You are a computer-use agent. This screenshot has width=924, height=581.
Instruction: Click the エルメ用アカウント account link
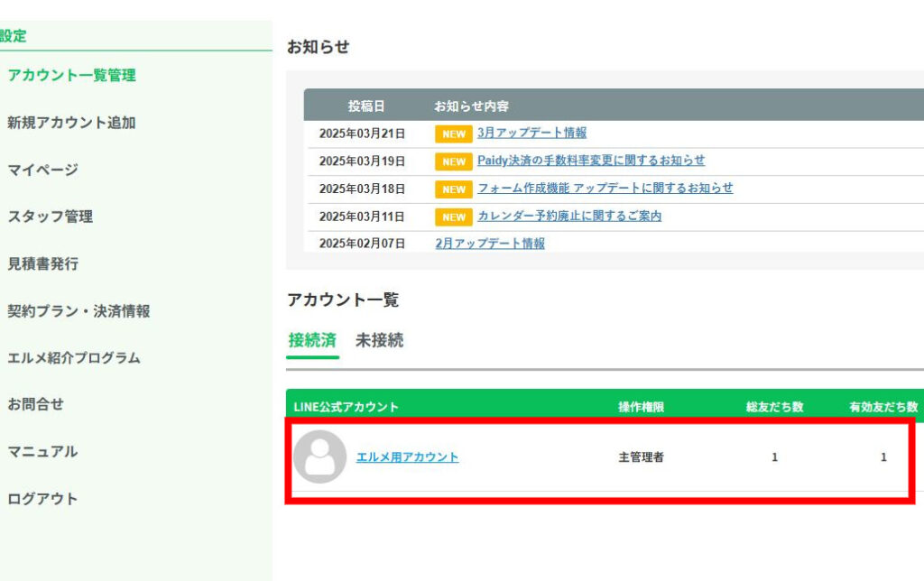click(x=407, y=457)
